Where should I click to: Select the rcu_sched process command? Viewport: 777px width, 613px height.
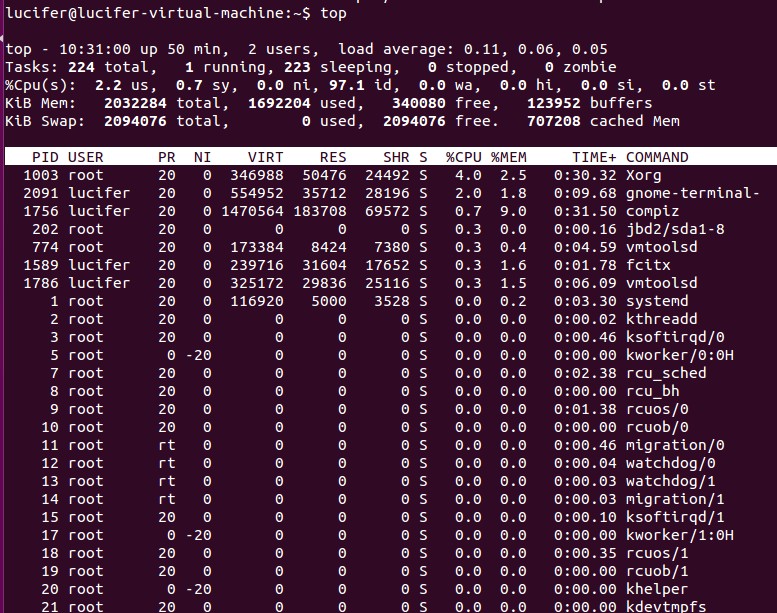[666, 373]
